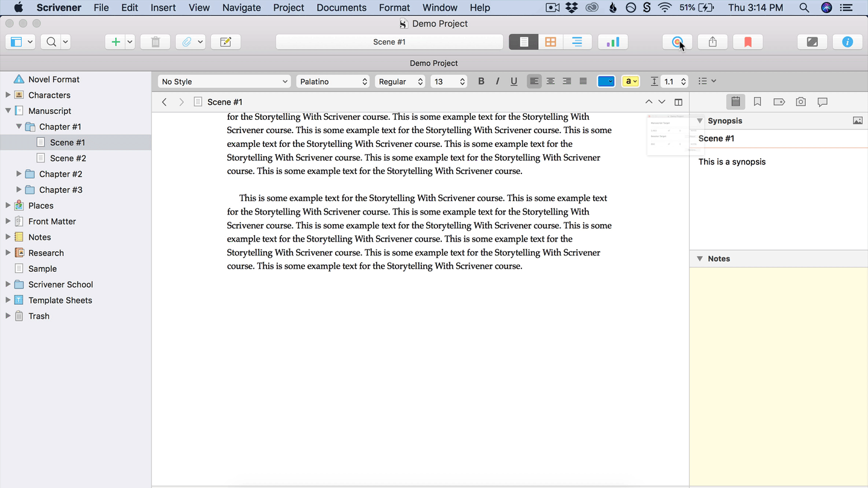This screenshot has height=488, width=868.
Task: Switch to corkboard view mode
Action: click(x=550, y=42)
